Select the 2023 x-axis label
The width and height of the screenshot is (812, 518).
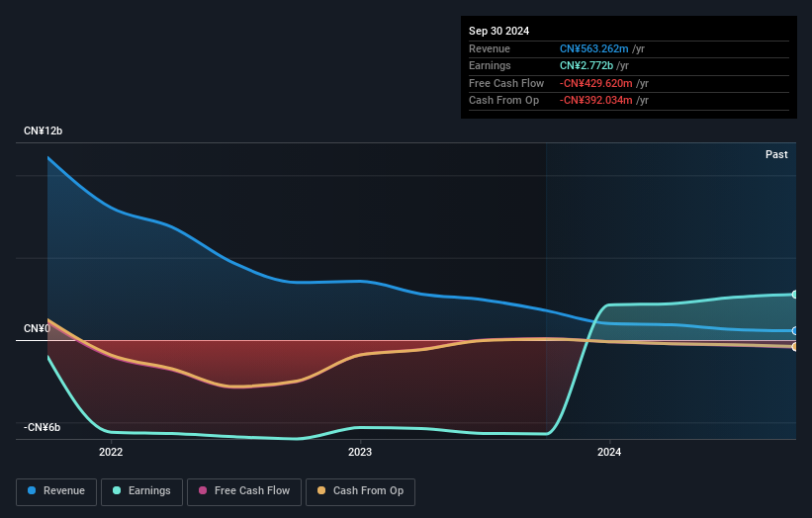(x=360, y=452)
